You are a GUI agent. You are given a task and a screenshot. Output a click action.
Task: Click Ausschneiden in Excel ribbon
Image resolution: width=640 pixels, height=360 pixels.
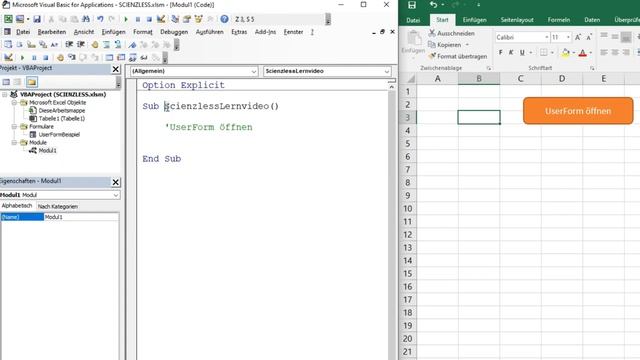tap(451, 33)
